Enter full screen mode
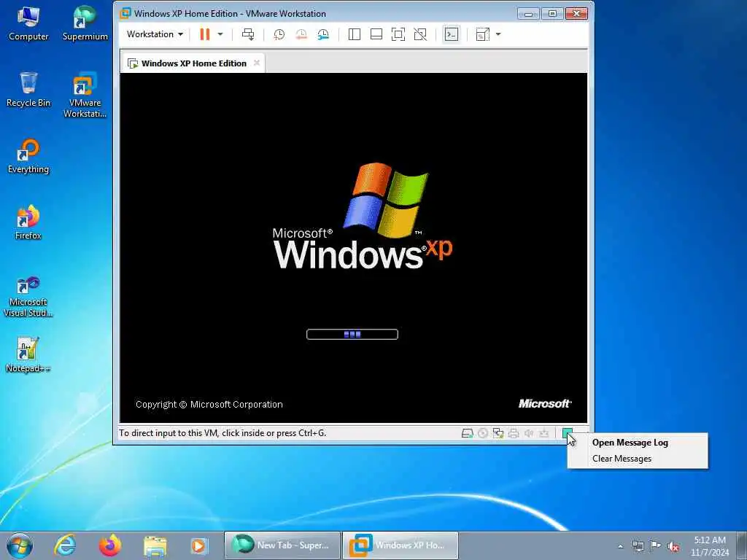 398,34
